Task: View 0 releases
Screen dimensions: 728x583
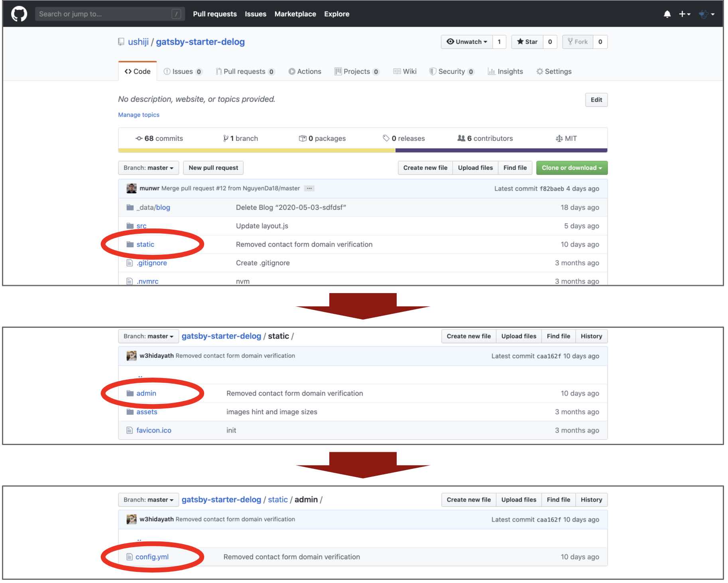Action: 404,138
